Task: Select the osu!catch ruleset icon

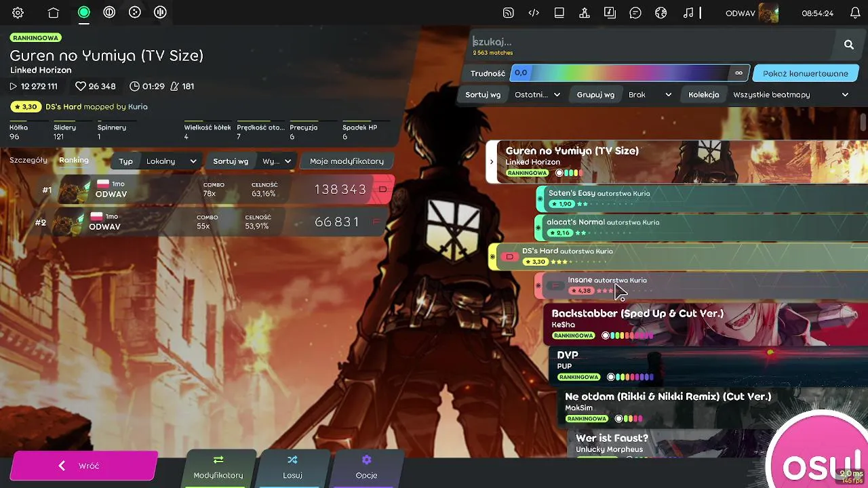Action: click(135, 12)
